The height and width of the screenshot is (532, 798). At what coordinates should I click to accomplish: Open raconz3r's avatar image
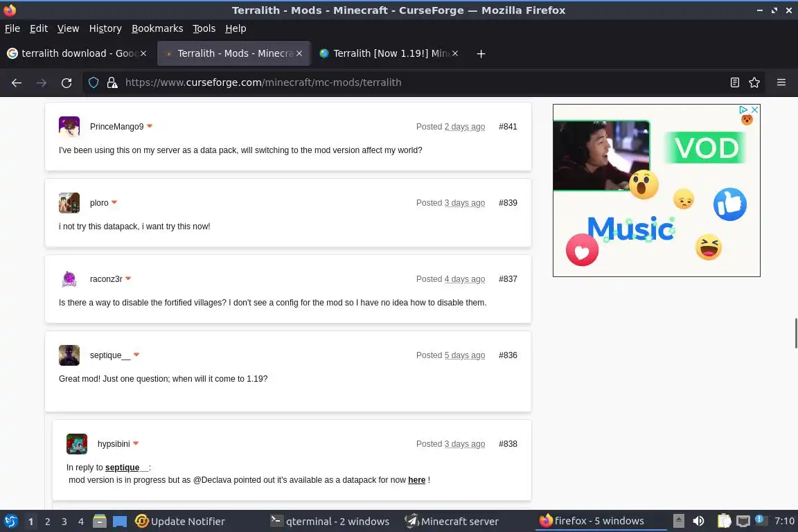click(69, 279)
